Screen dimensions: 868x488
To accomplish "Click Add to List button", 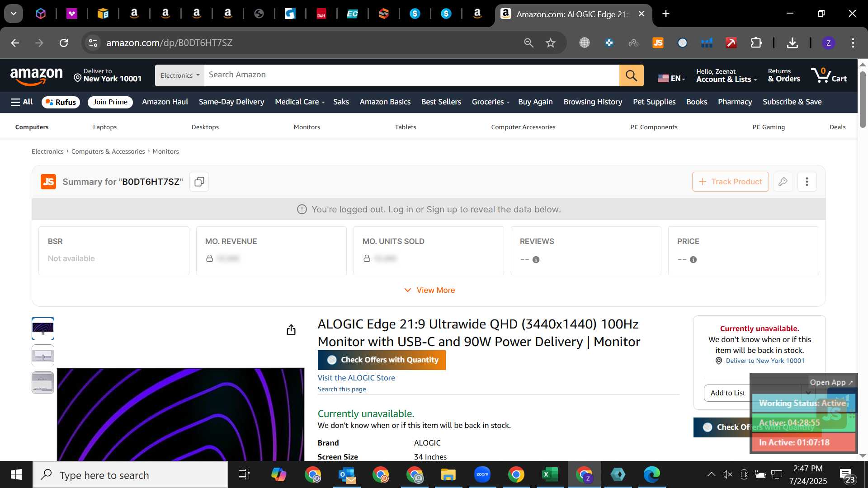I will pyautogui.click(x=727, y=393).
